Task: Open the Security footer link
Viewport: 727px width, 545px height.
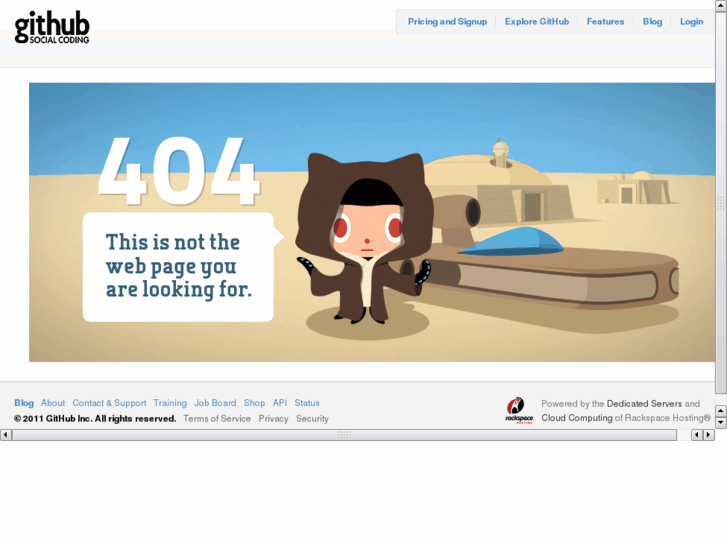Action: [312, 419]
